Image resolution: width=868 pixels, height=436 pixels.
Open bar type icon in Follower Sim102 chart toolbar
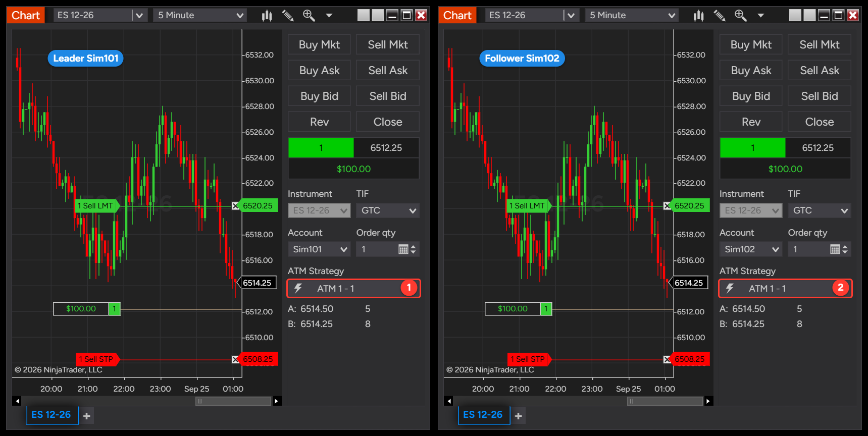pyautogui.click(x=699, y=16)
